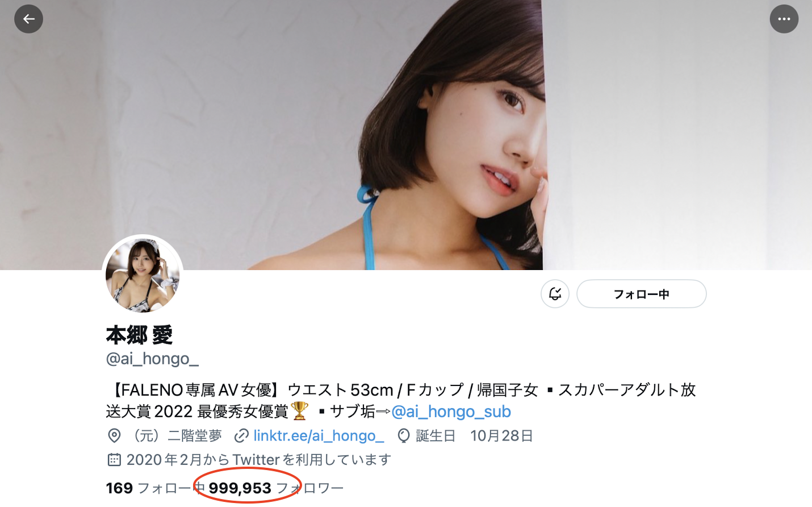Open the round profile avatar photo
Viewport: 812px width, 507px height.
coord(143,275)
